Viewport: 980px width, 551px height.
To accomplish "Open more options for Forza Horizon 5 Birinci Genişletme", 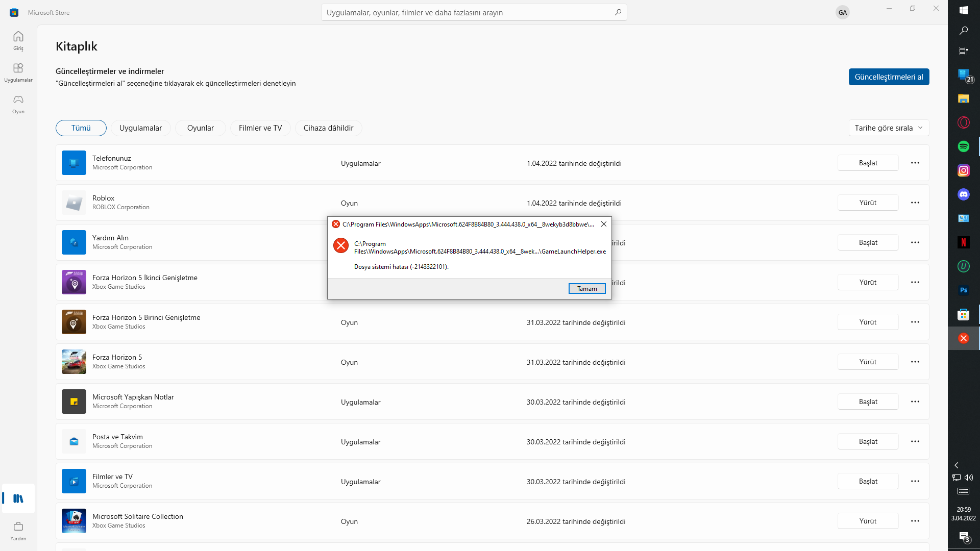I will [x=915, y=322].
